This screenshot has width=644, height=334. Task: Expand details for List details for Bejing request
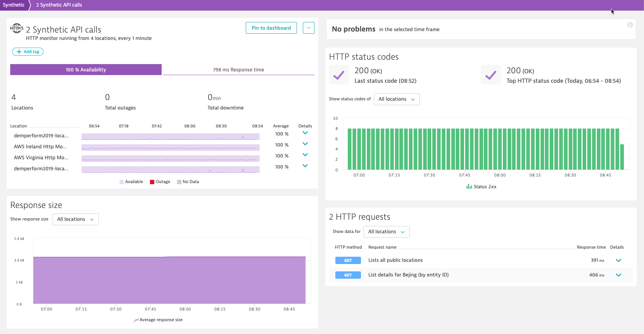point(618,275)
